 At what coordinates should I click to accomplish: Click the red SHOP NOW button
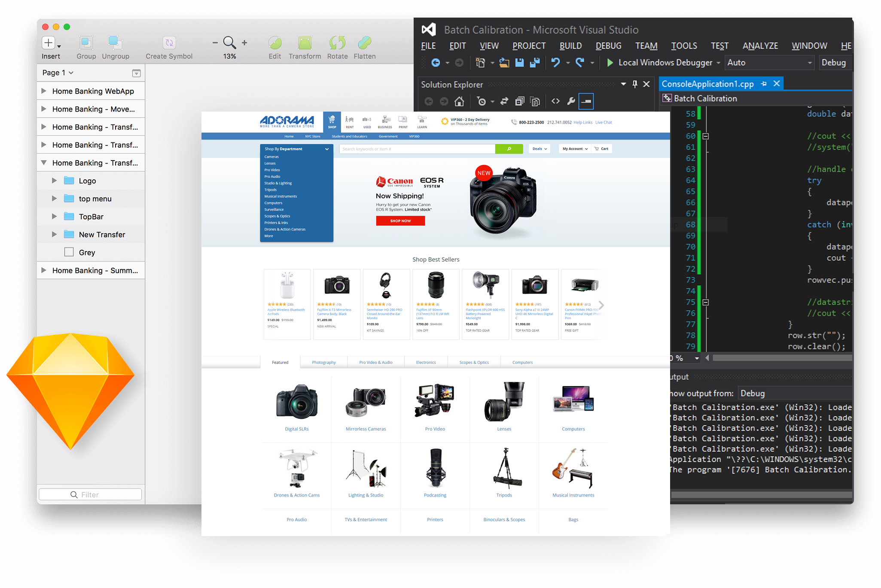(x=400, y=221)
